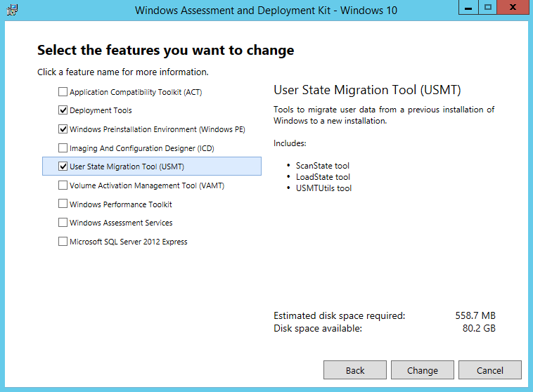This screenshot has height=392, width=533.
Task: Click the installer icon in title bar
Action: point(12,10)
